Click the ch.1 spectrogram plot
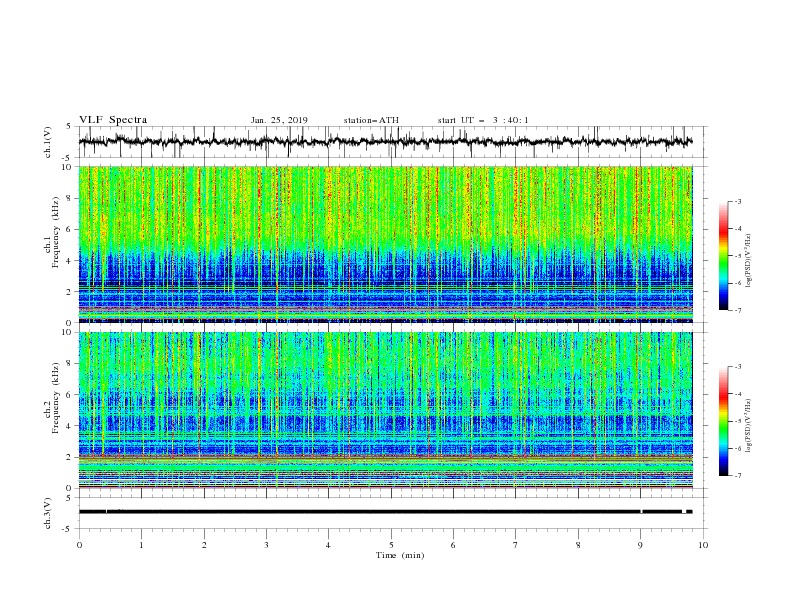The width and height of the screenshot is (792, 612). [x=386, y=244]
